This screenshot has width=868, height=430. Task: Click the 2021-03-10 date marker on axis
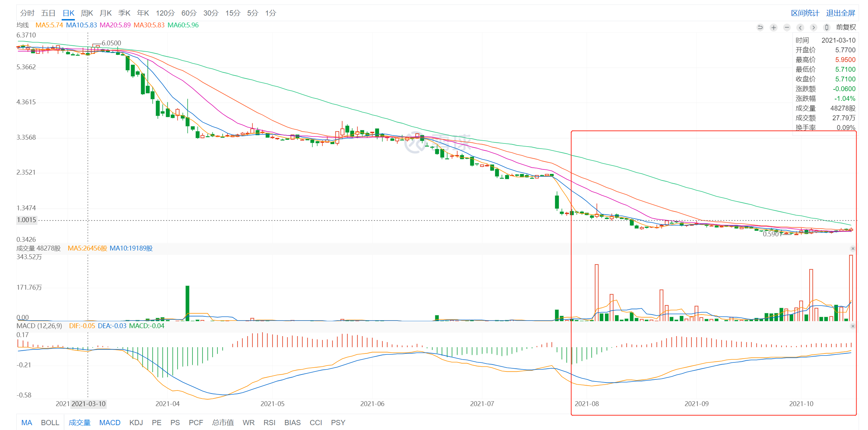[x=88, y=404]
